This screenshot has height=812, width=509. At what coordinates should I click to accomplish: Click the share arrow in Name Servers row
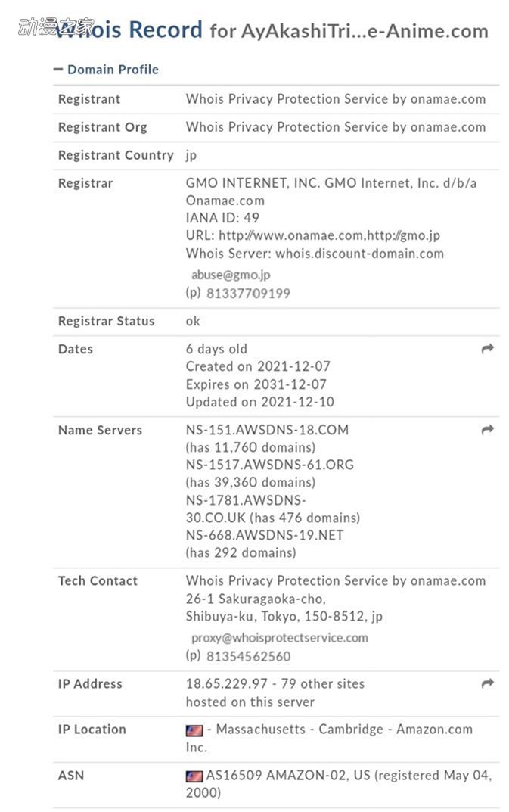pos(488,430)
